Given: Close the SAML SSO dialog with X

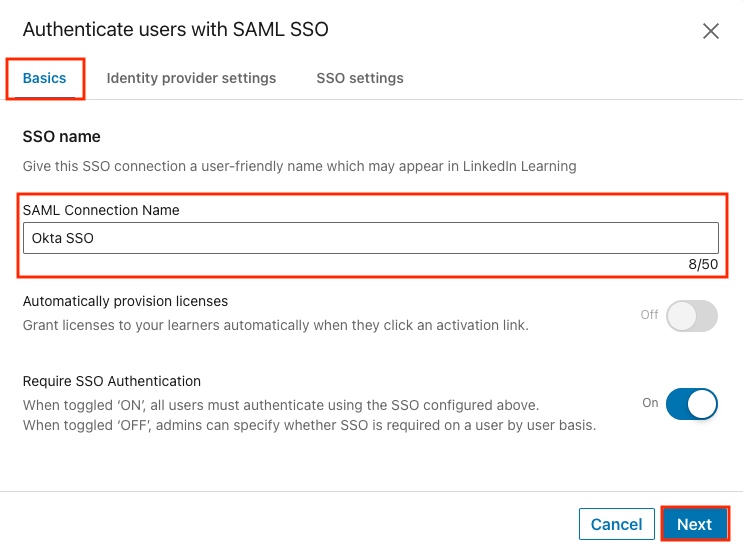Looking at the screenshot, I should (x=710, y=31).
